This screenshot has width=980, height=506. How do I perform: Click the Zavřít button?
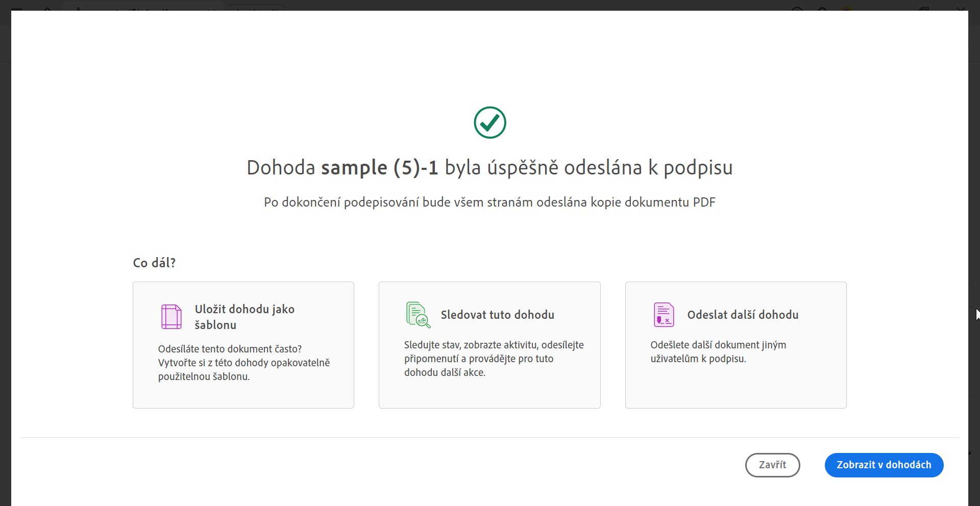[772, 465]
